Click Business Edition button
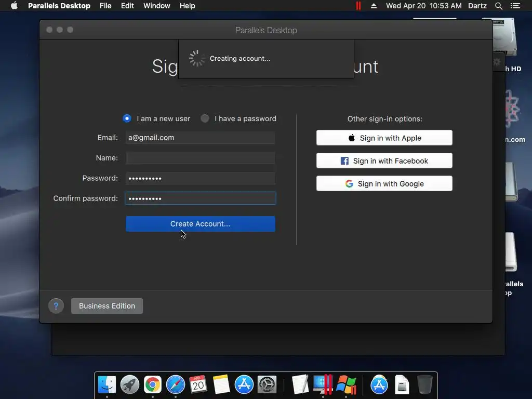The image size is (532, 399). [x=107, y=306]
